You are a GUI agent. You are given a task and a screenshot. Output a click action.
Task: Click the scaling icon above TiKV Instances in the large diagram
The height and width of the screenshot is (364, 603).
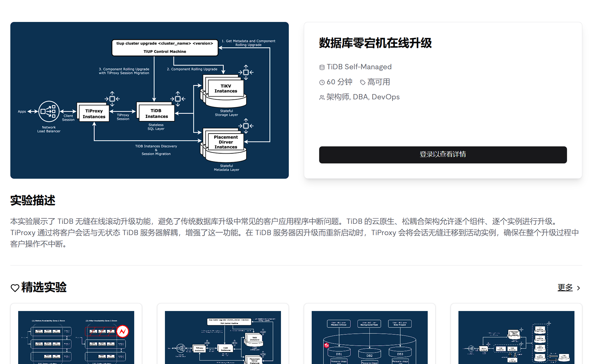246,72
